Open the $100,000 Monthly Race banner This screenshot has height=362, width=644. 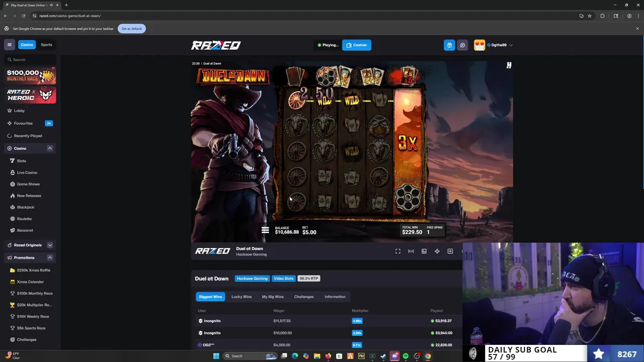(x=31, y=75)
